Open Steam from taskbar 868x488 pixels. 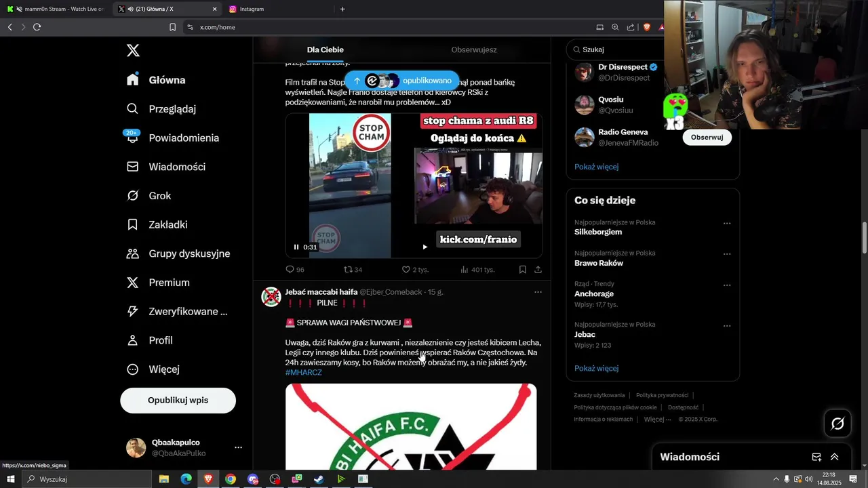click(x=319, y=479)
